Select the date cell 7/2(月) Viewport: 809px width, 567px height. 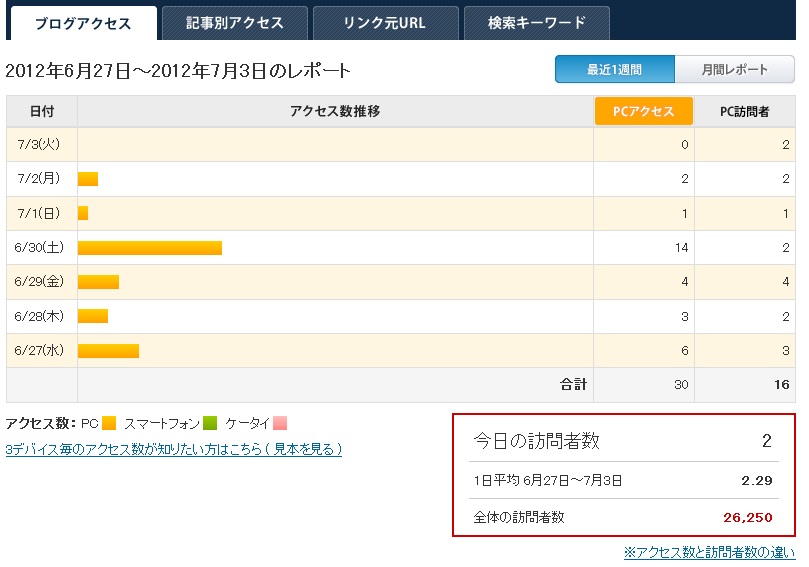(41, 179)
